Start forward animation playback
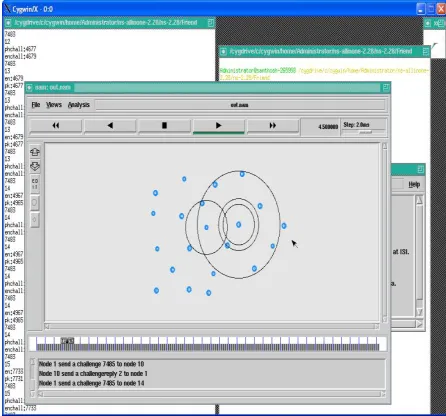 coord(219,126)
